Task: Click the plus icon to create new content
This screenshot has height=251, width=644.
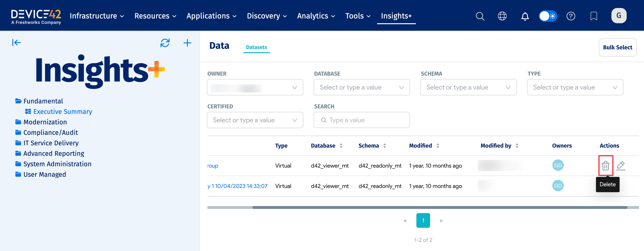Action: [x=187, y=43]
